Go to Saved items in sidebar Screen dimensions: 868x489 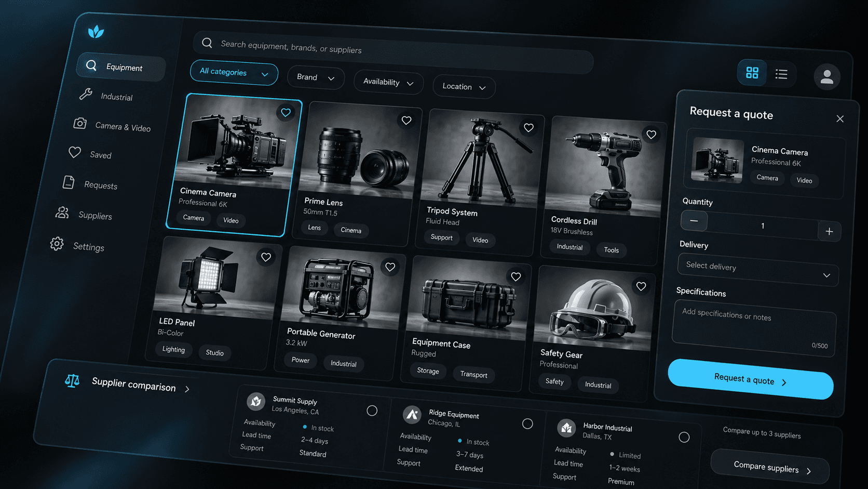[90, 154]
